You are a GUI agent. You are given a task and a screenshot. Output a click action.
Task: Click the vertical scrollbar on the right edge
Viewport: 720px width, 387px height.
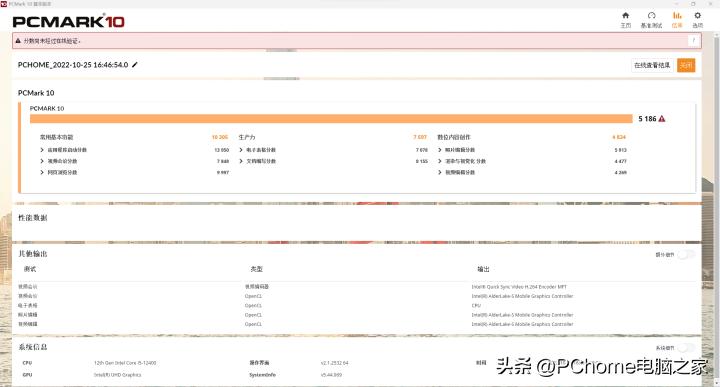coord(716,207)
